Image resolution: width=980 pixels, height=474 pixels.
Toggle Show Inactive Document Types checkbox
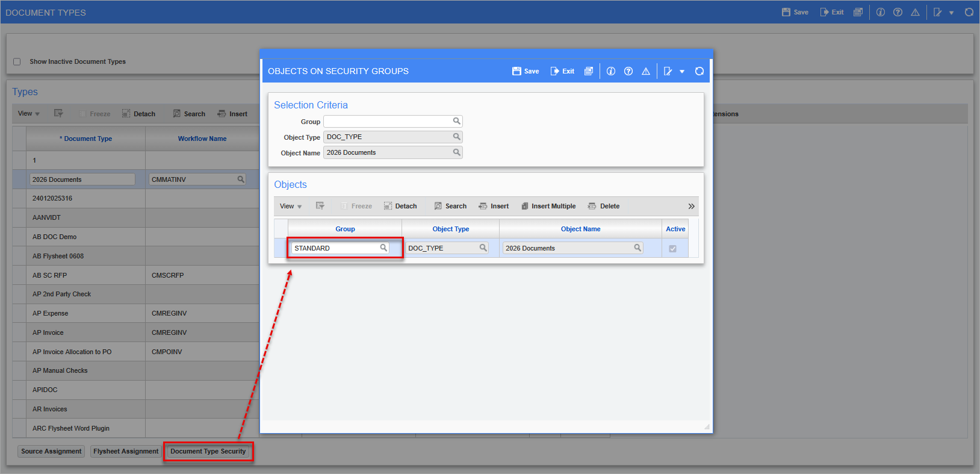(x=17, y=61)
